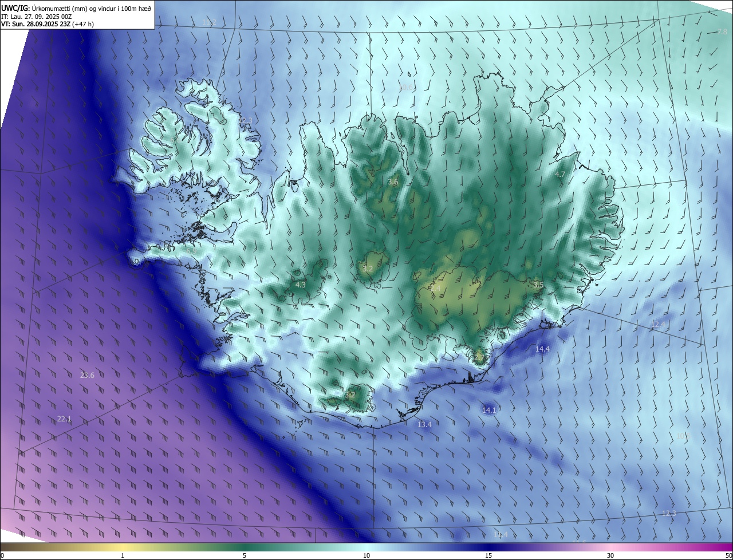This screenshot has width=733, height=560.
Task: Click the 3.5 value on eastern Vatnajökull
Action: (538, 285)
